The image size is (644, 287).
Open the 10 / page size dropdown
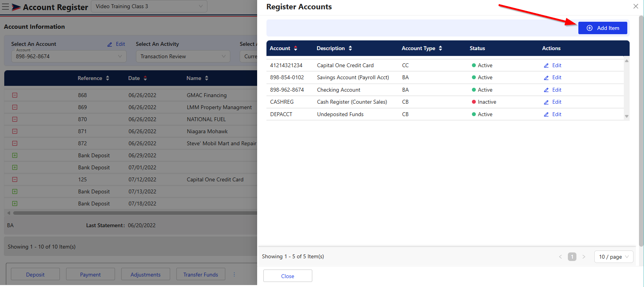click(614, 257)
